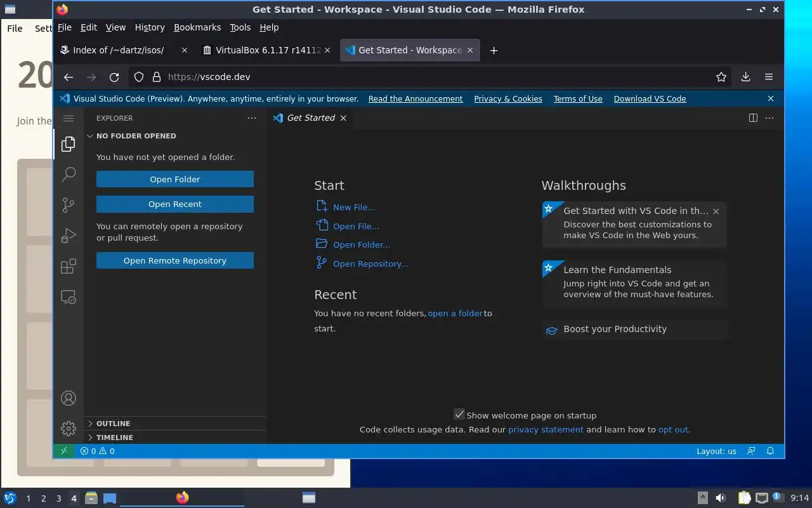
Task: Expand the Outline section
Action: 175,424
